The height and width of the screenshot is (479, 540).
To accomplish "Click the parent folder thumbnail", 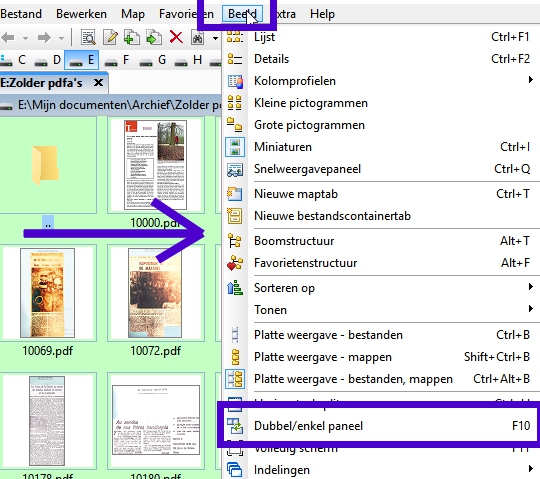I will pyautogui.click(x=47, y=172).
